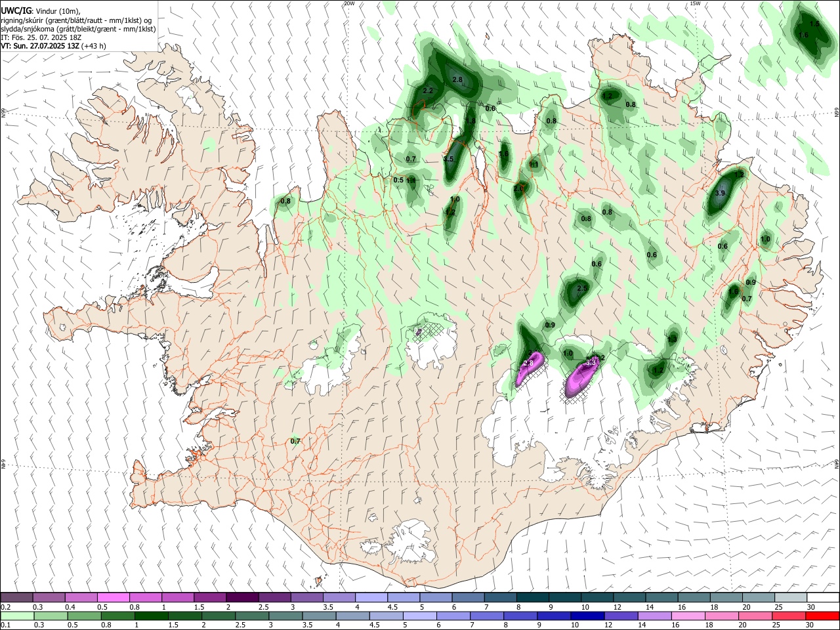Select the bright red final swatch in lower legend
840x630 pixels.
pyautogui.click(x=823, y=616)
